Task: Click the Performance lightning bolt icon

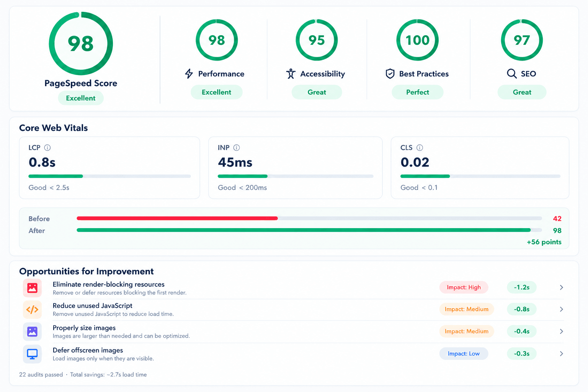Action: click(x=189, y=73)
